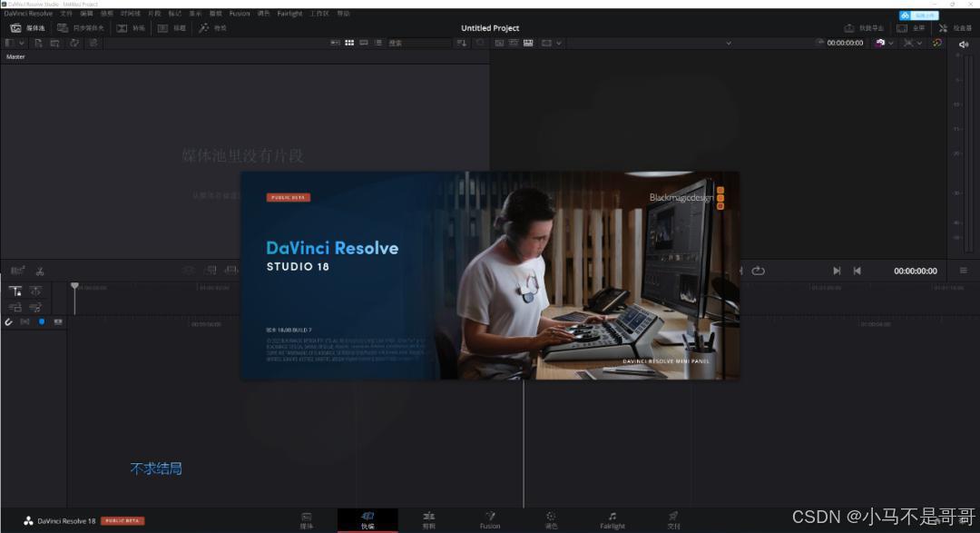Select Source Tape viewer mode

pyautogui.click(x=514, y=44)
